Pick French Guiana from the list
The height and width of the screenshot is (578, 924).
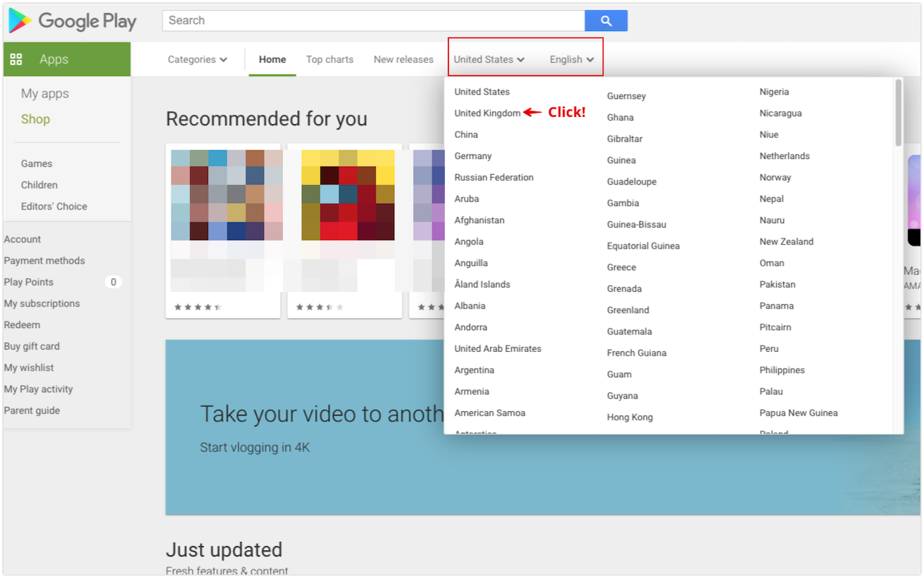(636, 353)
